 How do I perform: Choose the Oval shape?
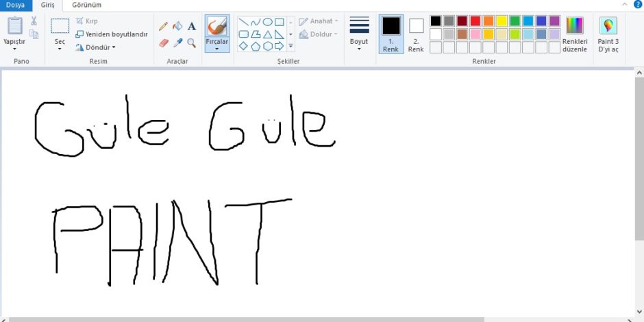(267, 22)
